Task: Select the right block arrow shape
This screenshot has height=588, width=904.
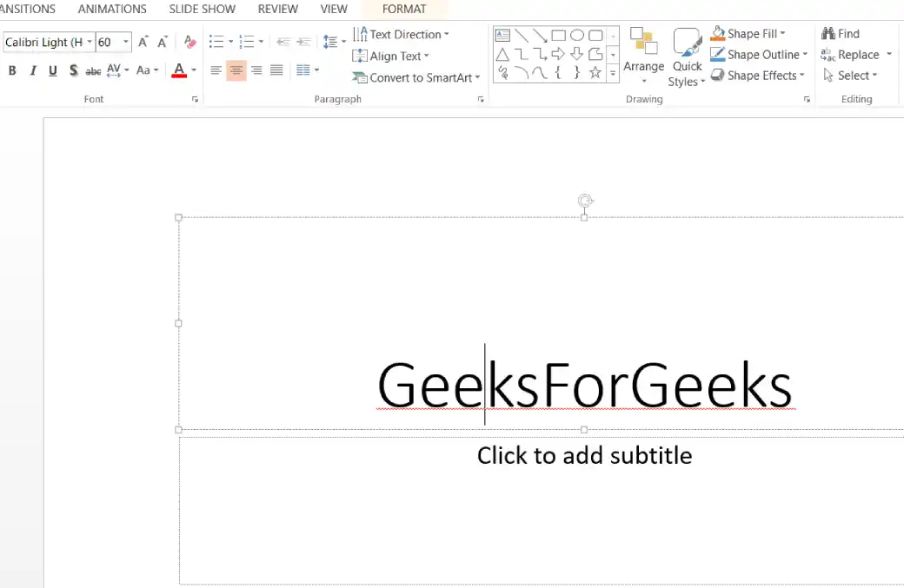Action: (x=558, y=54)
